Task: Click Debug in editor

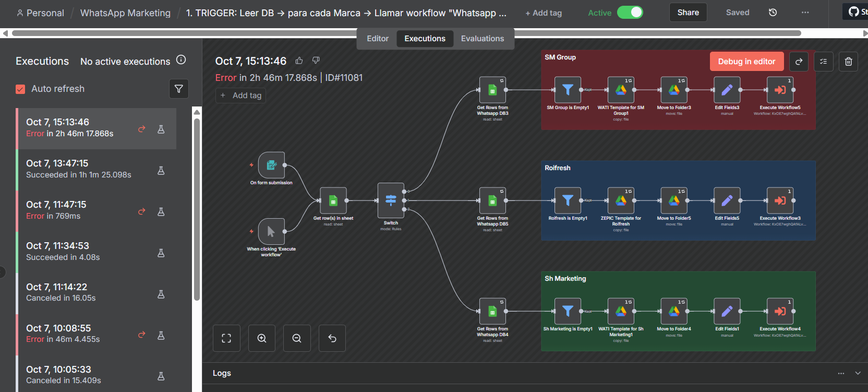Action: [x=746, y=62]
